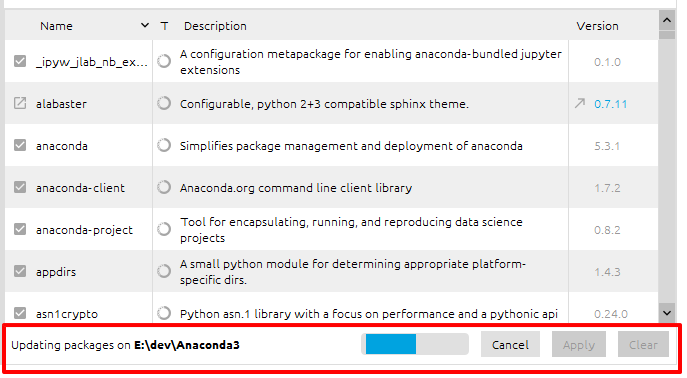Click the type circle icon for asn1crypto

(x=164, y=313)
